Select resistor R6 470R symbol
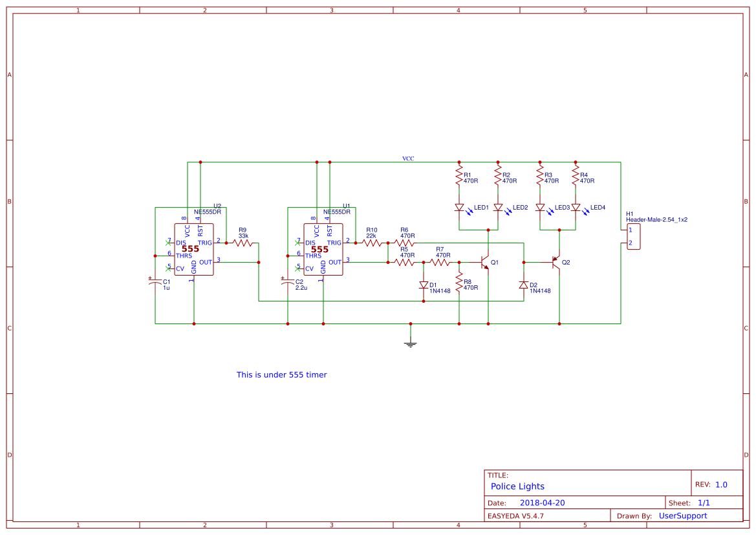 tap(404, 243)
